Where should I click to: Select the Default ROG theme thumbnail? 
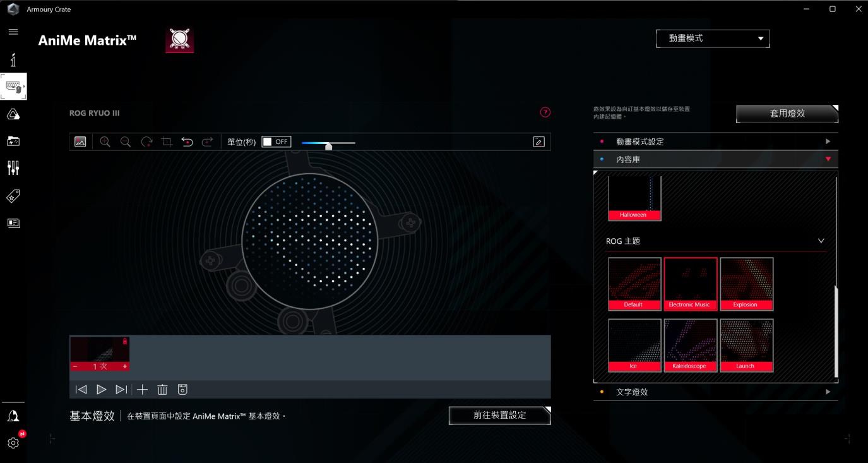pyautogui.click(x=634, y=284)
